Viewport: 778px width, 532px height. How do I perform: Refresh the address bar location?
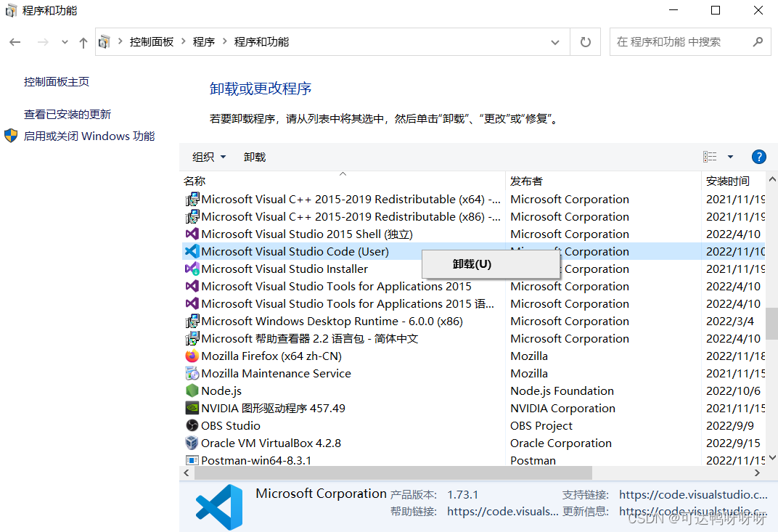pyautogui.click(x=586, y=41)
